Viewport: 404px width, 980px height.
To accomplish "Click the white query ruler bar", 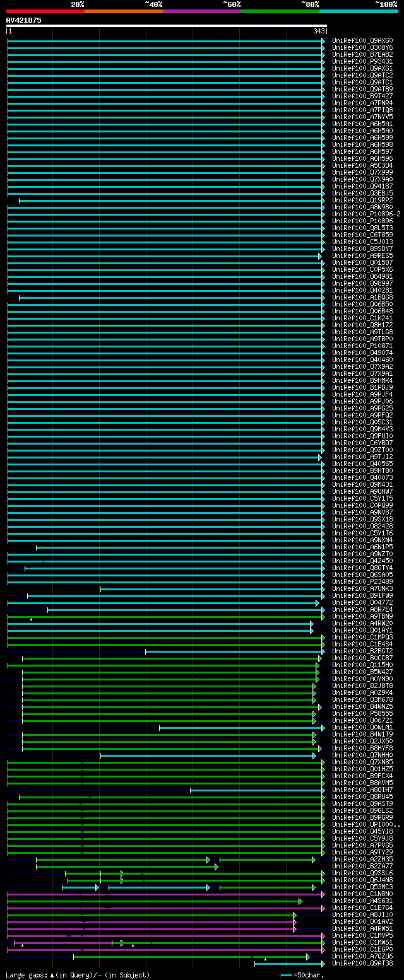I will pyautogui.click(x=167, y=26).
